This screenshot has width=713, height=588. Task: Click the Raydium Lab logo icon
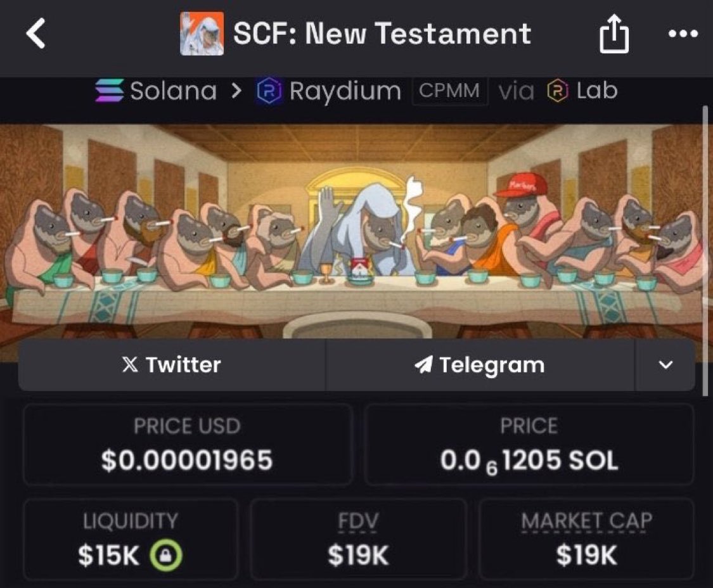coord(558,91)
